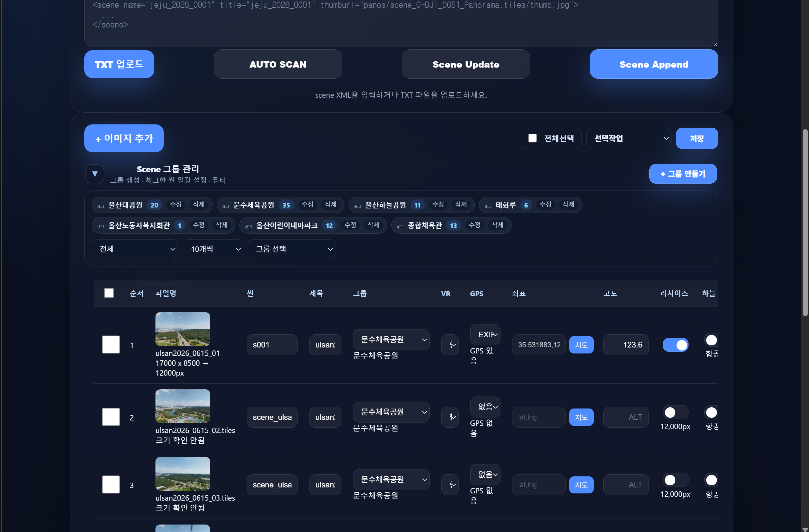This screenshot has width=809, height=532.
Task: Enable the resize toggle for ulsan2026_0615_03.tiles
Action: coord(676,480)
